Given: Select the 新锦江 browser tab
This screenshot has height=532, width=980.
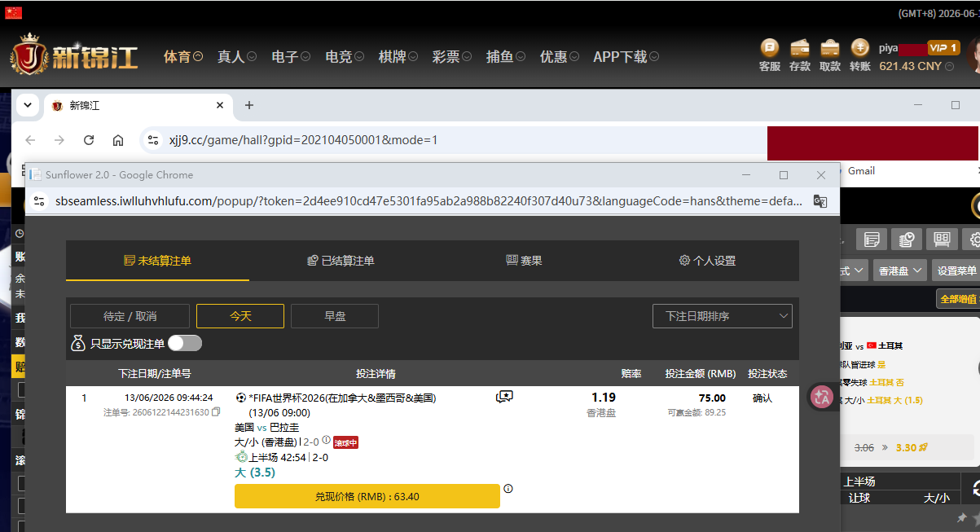Looking at the screenshot, I should coord(138,105).
